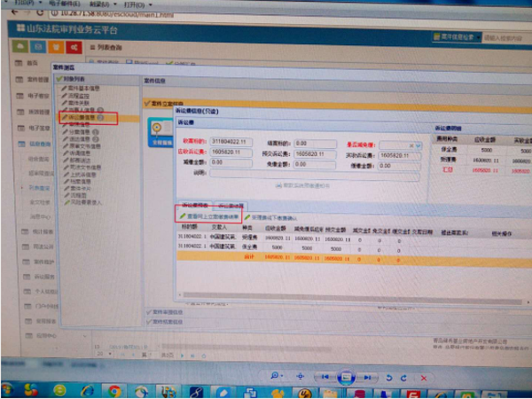Click 查看网上立案缴费结果 button
The image size is (532, 399).
pos(209,216)
